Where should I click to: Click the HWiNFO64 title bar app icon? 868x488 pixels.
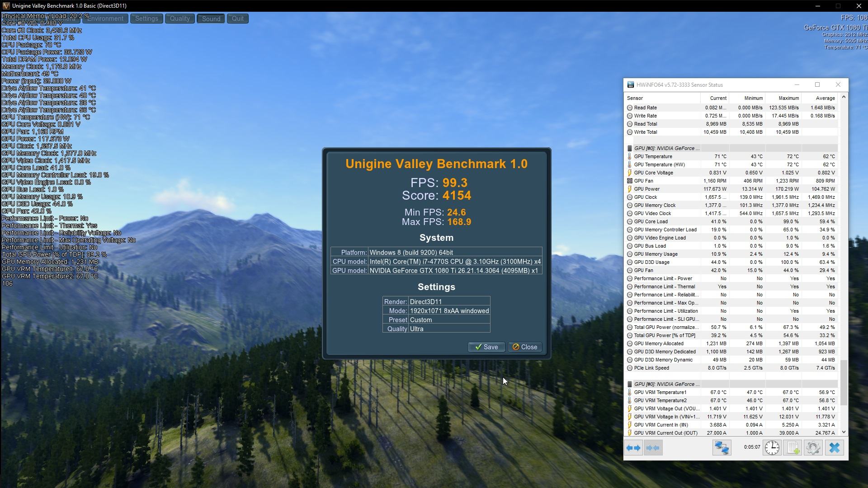coord(630,85)
